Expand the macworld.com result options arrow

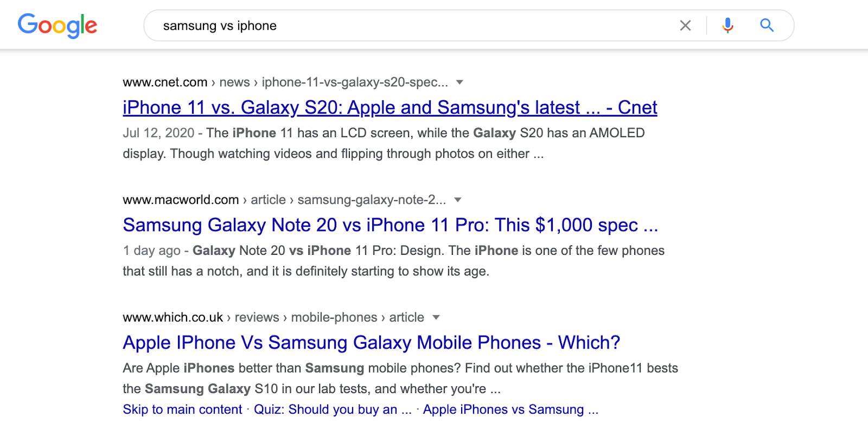[458, 200]
